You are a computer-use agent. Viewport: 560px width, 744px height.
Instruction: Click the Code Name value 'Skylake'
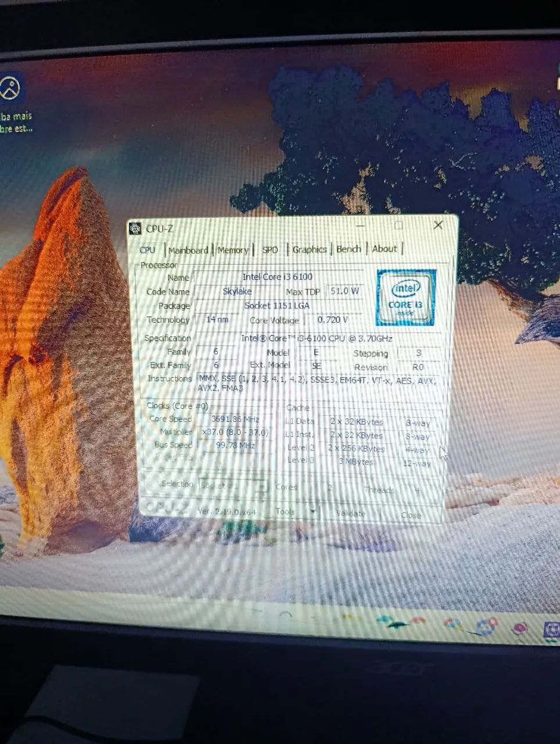237,291
